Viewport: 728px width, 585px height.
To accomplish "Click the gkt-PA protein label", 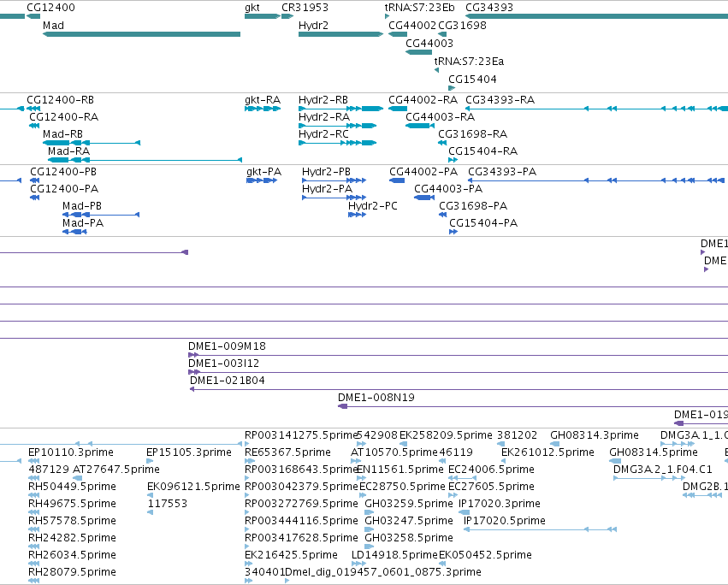I will click(263, 172).
